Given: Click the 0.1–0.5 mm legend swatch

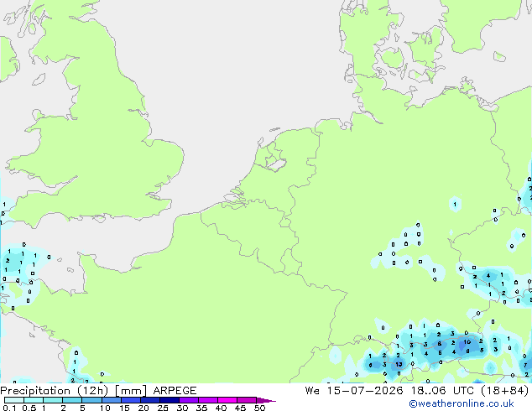Looking at the screenshot, I should pyautogui.click(x=14, y=400).
